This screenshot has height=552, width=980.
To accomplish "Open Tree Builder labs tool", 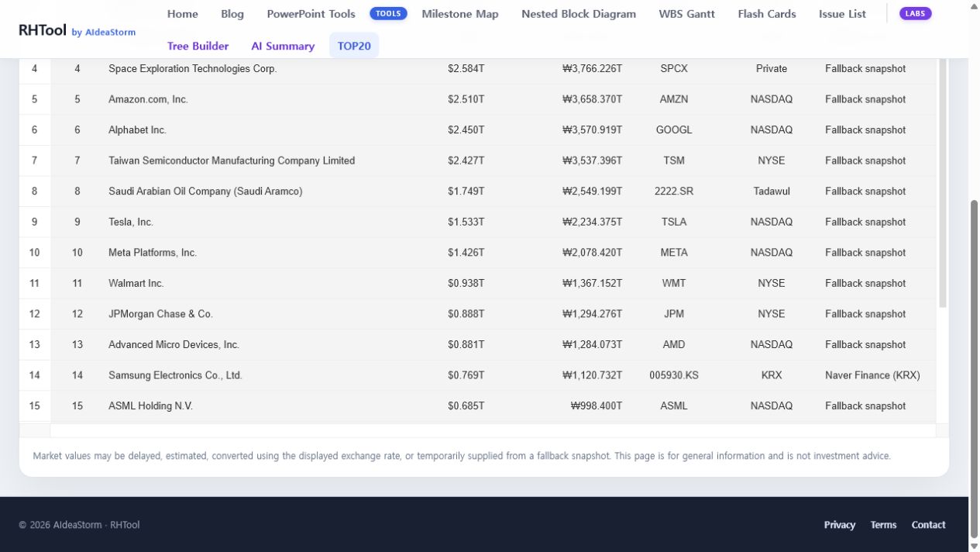I will pos(198,46).
